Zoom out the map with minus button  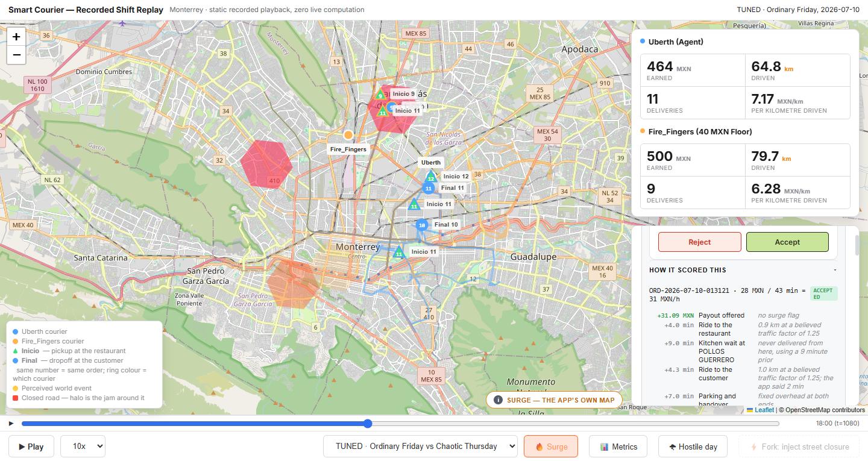16,55
